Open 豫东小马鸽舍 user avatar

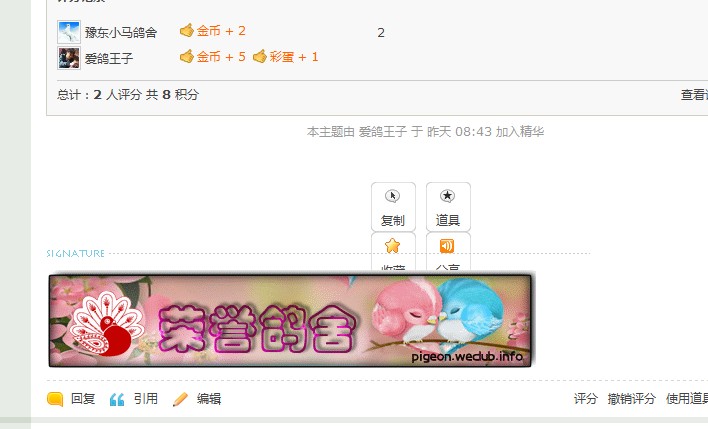(x=69, y=32)
